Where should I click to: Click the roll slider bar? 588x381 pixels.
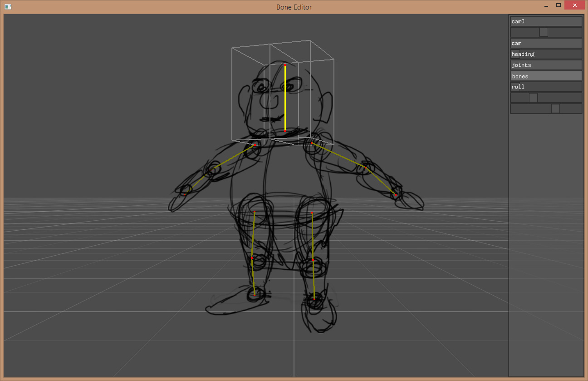click(546, 87)
